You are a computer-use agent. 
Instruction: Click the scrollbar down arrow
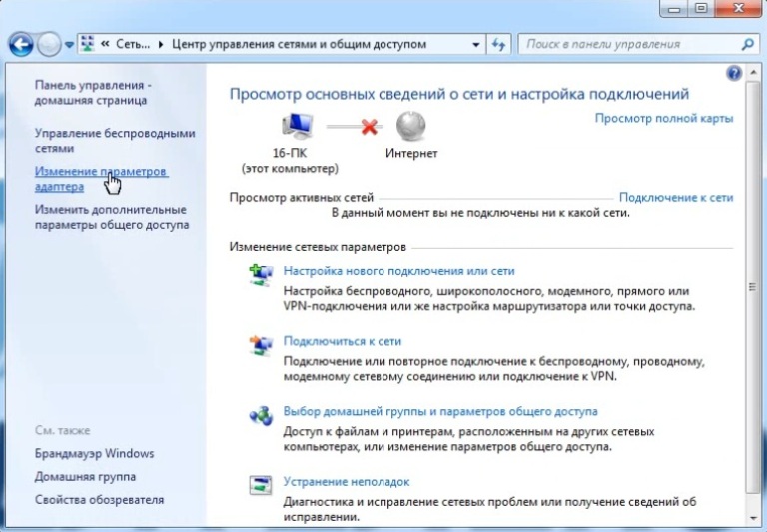click(753, 519)
